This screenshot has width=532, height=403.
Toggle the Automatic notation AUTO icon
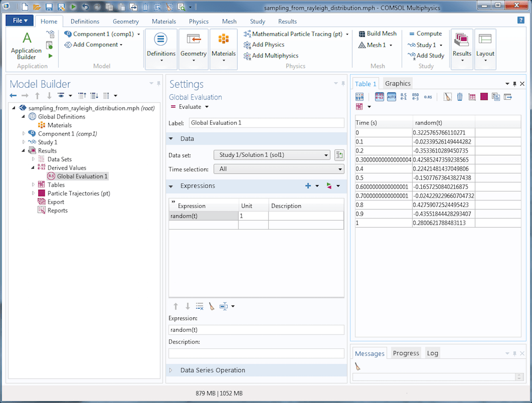pyautogui.click(x=392, y=97)
